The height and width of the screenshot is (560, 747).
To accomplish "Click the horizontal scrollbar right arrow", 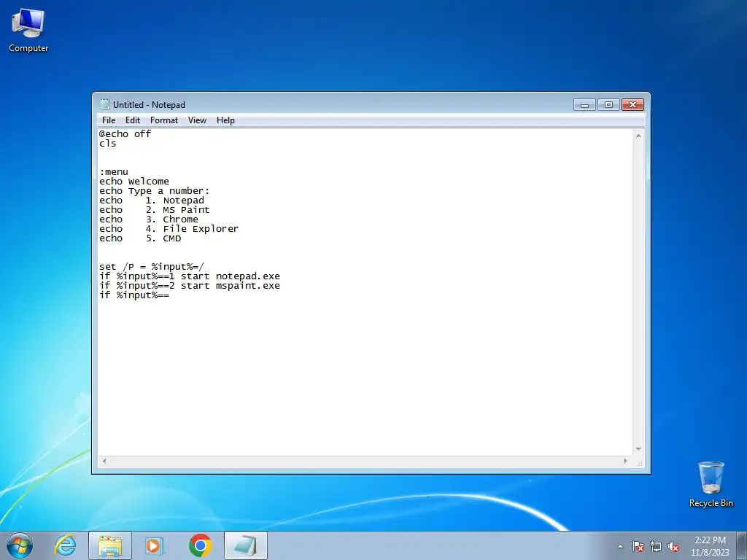I will click(x=626, y=461).
